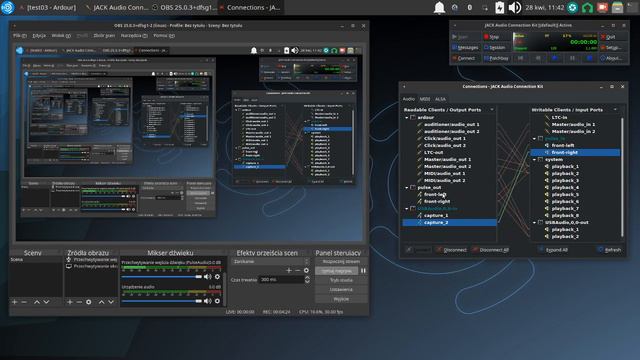Remove selected scene with minus icon

24,302
